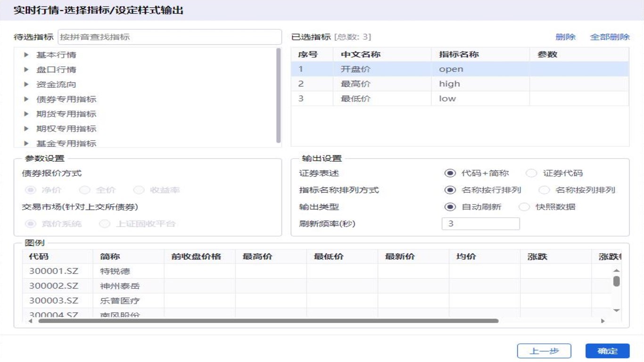Click the 最新价 column header in legend
Screen dimensions: 644x362
(x=413, y=256)
